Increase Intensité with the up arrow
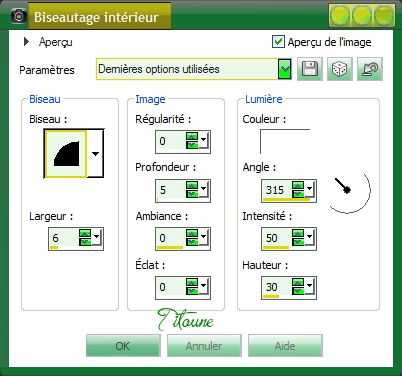 (298, 234)
